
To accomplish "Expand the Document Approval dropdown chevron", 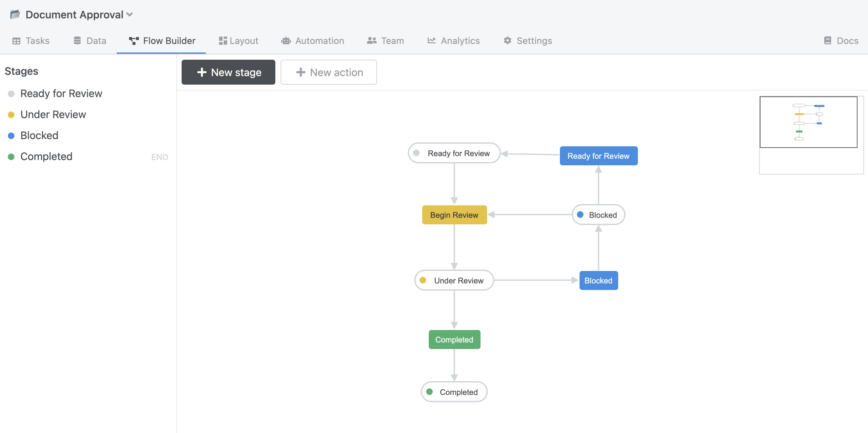I will (130, 14).
